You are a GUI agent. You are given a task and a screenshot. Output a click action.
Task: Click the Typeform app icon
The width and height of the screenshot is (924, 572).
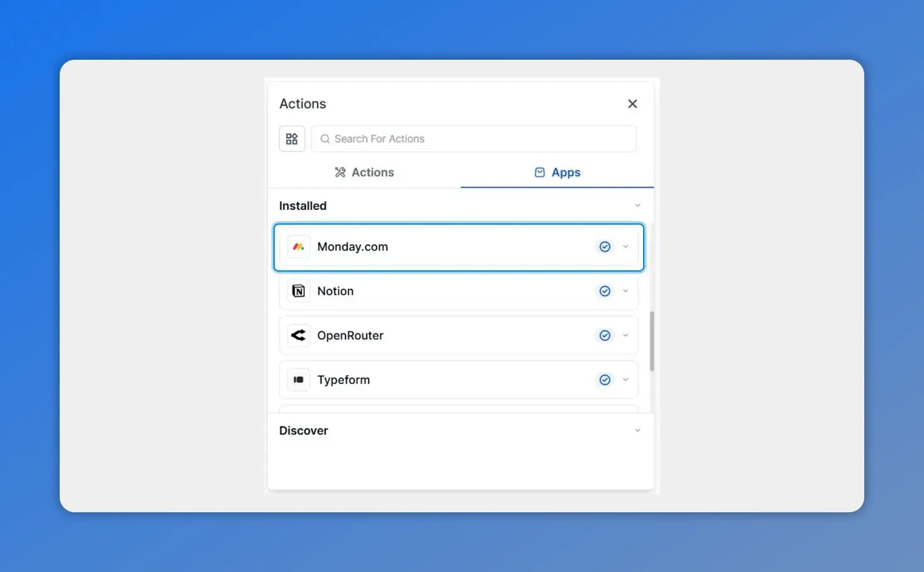(299, 380)
